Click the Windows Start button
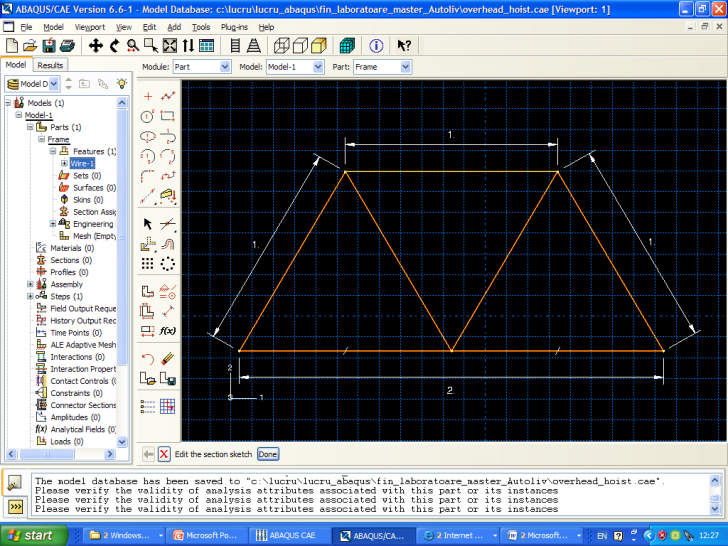Image resolution: width=728 pixels, height=546 pixels. [29, 535]
